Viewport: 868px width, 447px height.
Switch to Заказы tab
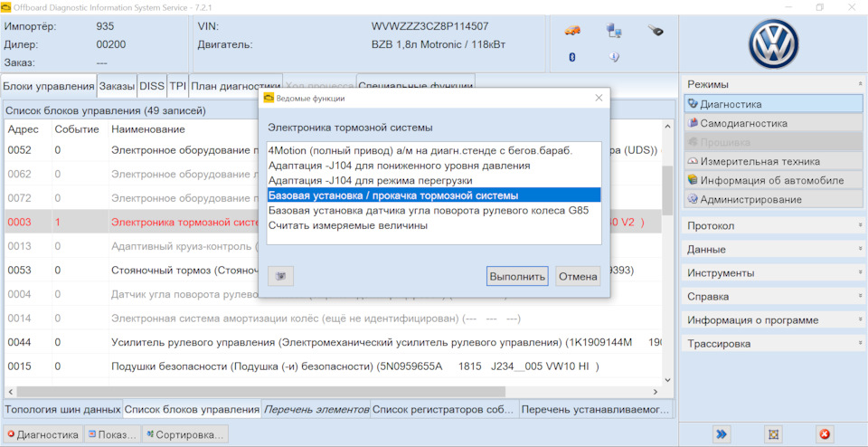tap(117, 86)
